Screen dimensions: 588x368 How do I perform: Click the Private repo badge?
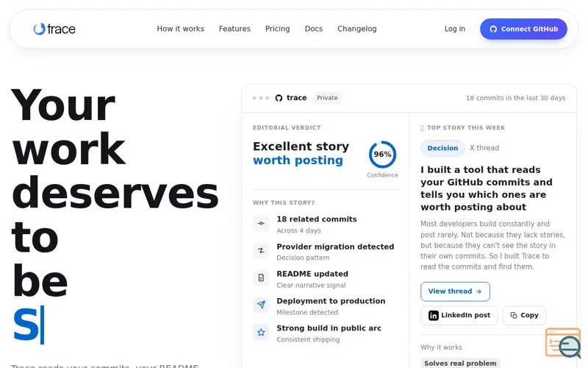point(327,98)
